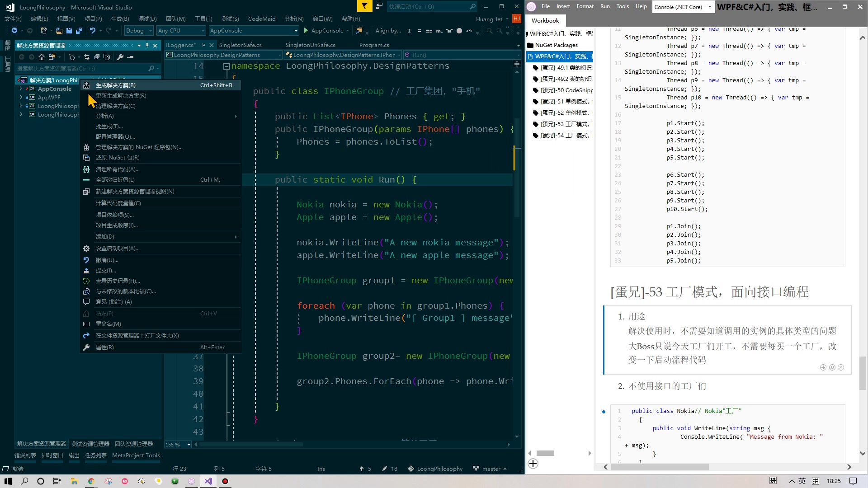This screenshot has width=868, height=488.
Task: Open MetaProject Tools panel tab
Action: point(136,455)
